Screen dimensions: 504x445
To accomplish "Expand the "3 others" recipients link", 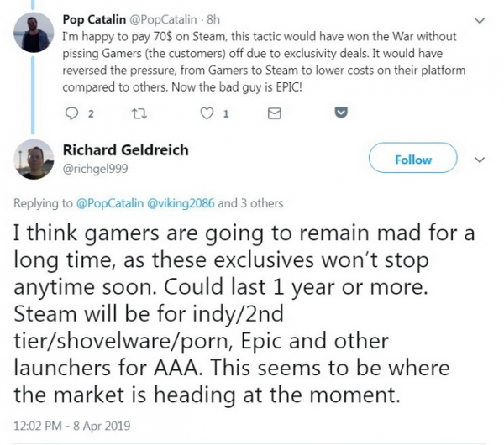I will coord(259,203).
